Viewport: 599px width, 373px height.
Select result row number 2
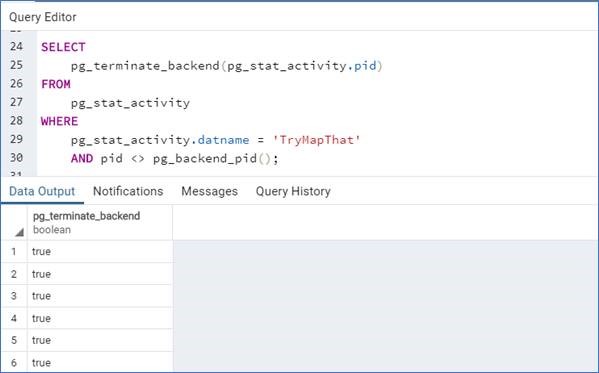click(14, 274)
